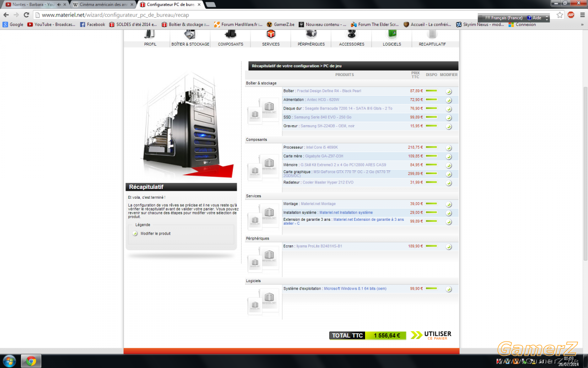Modify the Montage service
This screenshot has width=588, height=368.
coord(448,204)
